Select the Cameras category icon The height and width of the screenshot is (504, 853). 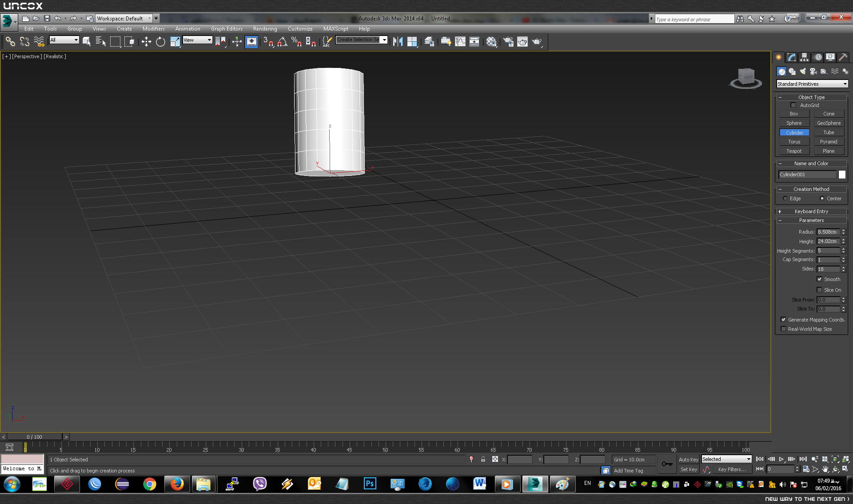(x=813, y=71)
